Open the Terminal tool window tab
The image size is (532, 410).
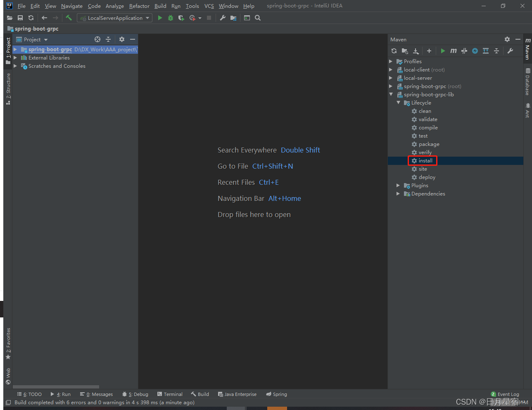tap(170, 394)
